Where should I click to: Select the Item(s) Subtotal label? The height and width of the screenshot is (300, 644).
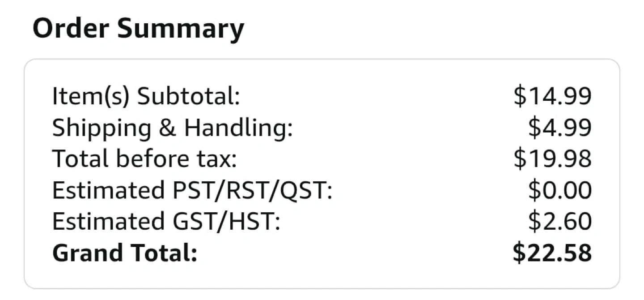pyautogui.click(x=146, y=96)
